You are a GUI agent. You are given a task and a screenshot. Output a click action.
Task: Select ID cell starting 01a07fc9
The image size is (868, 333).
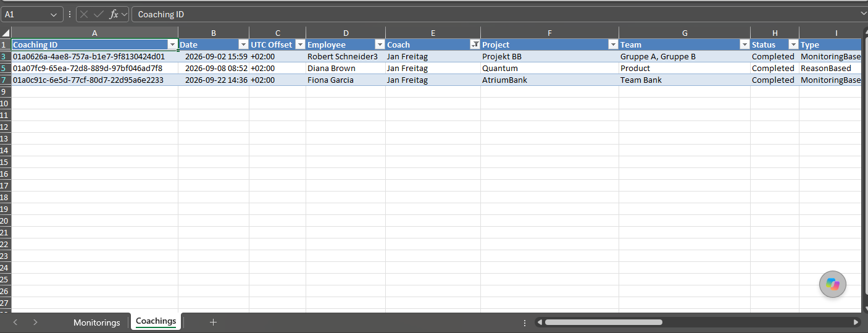point(94,68)
